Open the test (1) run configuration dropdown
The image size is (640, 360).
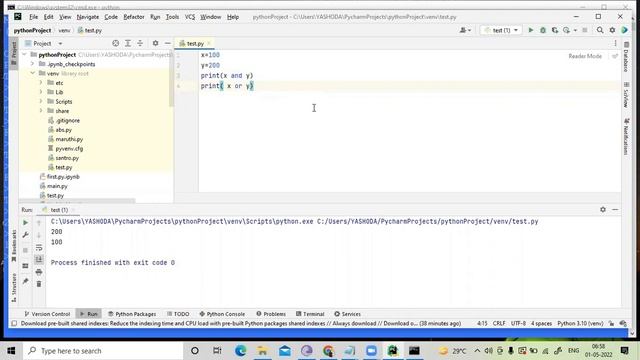coord(501,30)
